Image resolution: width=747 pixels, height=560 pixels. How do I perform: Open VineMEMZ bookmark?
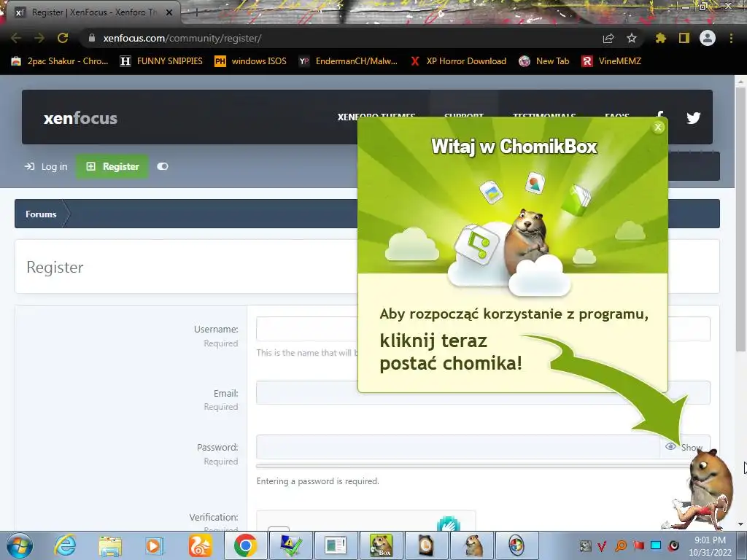612,61
